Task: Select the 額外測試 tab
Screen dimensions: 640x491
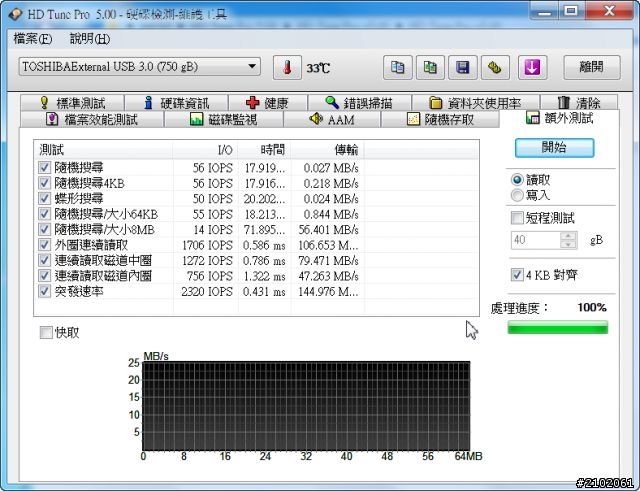Action: [x=560, y=118]
